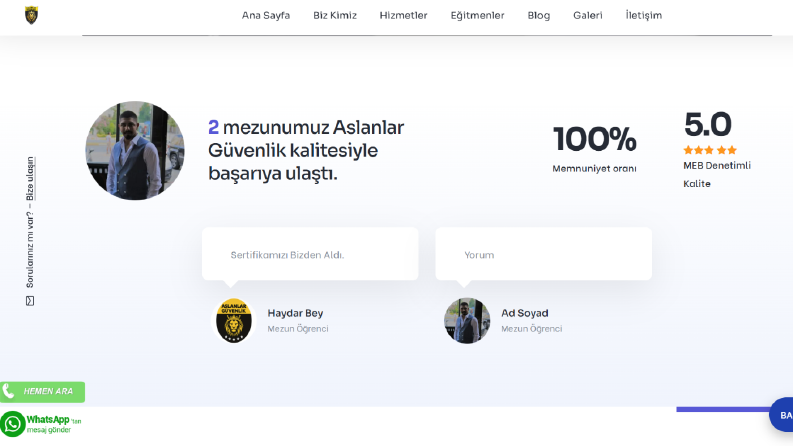Click Ad Soyad's profile photo

point(467,321)
